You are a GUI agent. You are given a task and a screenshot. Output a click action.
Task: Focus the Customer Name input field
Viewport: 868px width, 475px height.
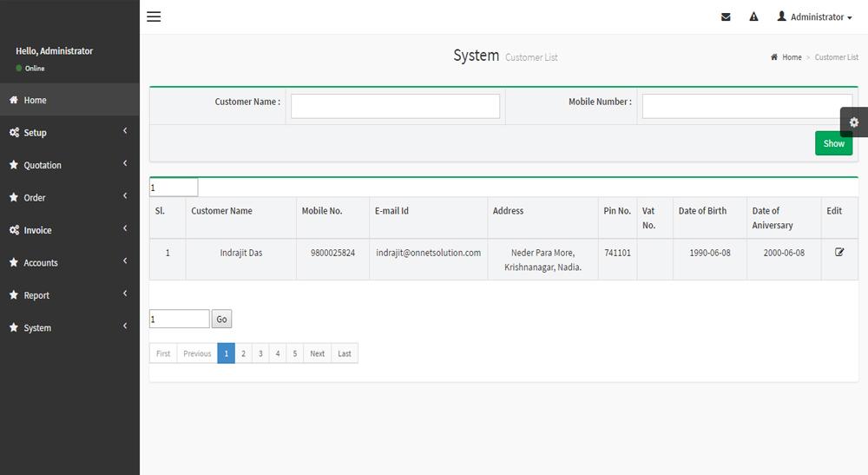click(395, 106)
